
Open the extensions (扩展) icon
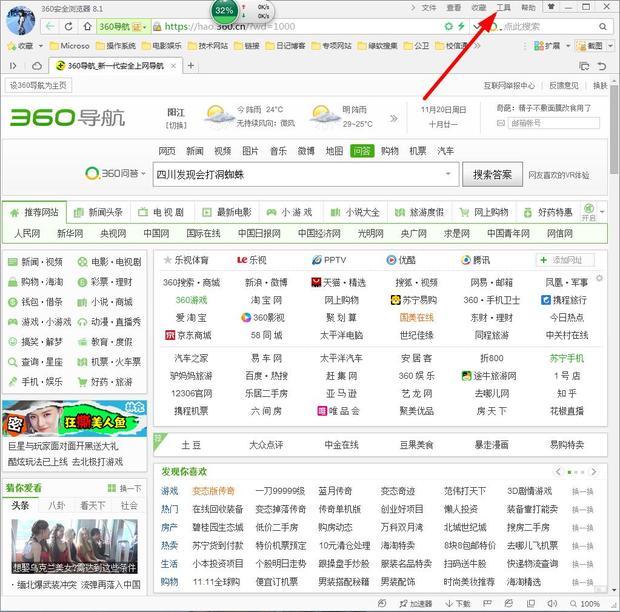(x=539, y=46)
